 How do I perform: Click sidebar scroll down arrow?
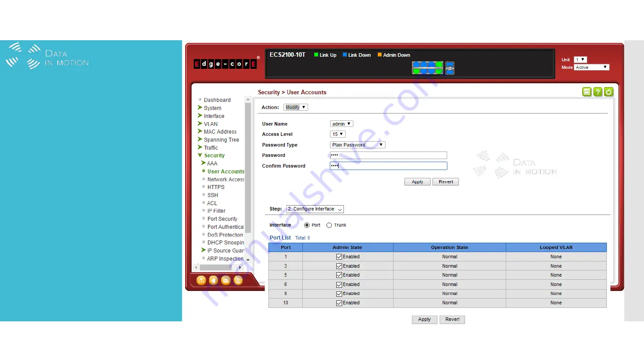(x=248, y=260)
